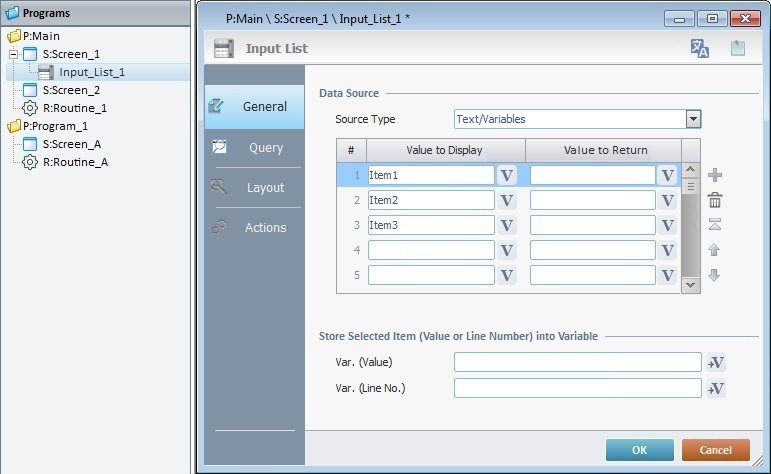
Task: Click variable picker beside Var. (Value) field
Action: click(x=716, y=362)
